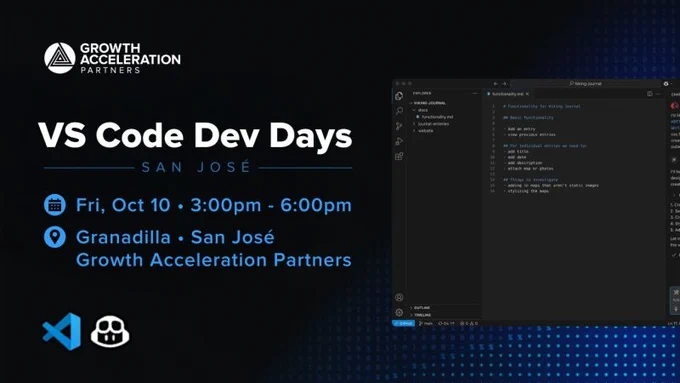Open the Manage gear icon in VS Code
This screenshot has width=680, height=383.
coord(399,312)
